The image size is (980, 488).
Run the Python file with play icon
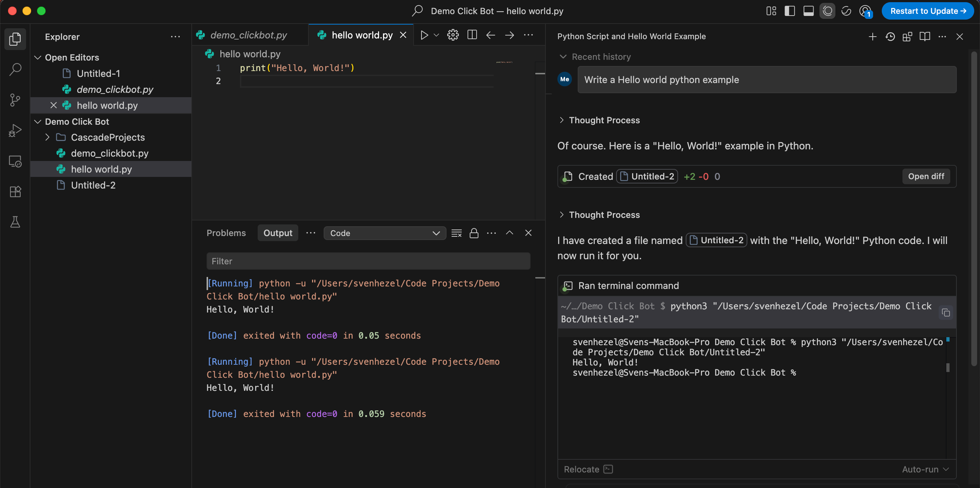click(424, 35)
